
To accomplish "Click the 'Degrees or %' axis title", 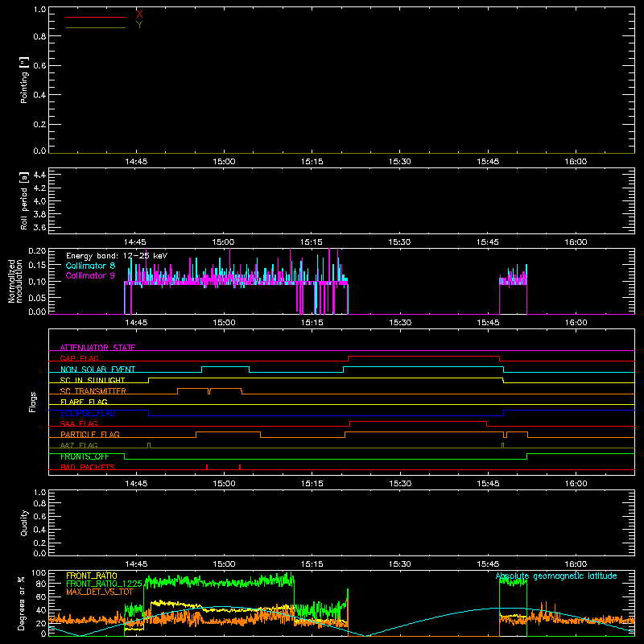I will 21,603.
